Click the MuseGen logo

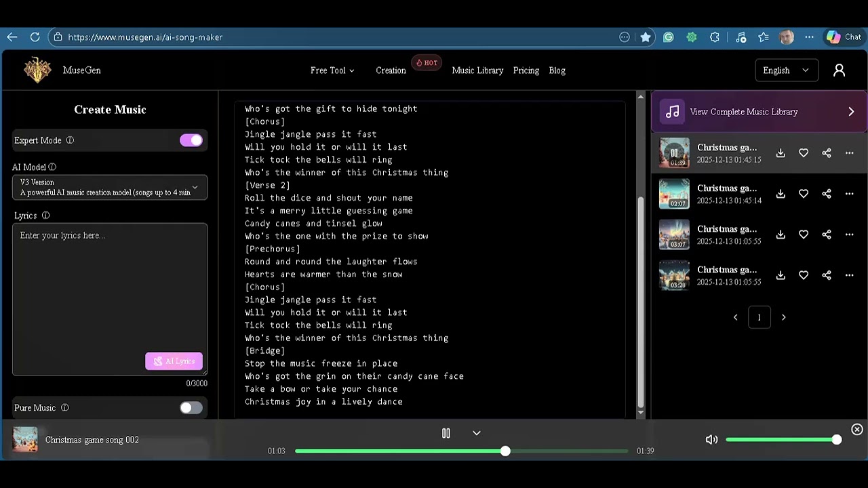tap(37, 70)
